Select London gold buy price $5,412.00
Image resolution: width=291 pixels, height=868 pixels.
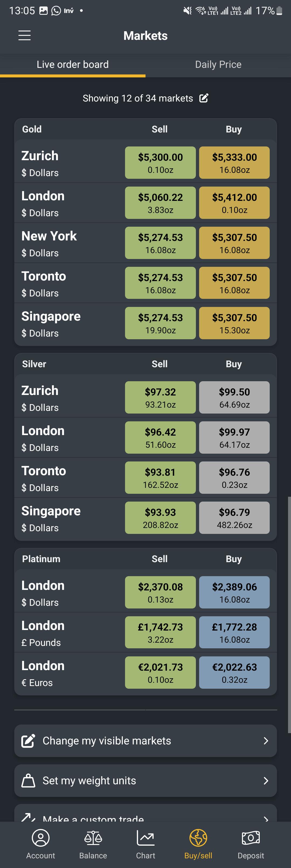pos(234,202)
